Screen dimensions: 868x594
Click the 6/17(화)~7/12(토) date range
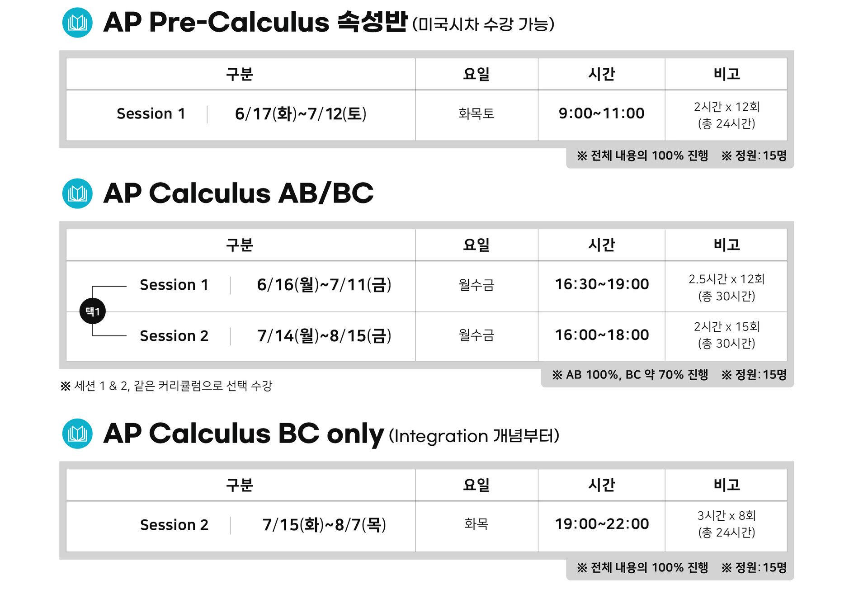301,114
